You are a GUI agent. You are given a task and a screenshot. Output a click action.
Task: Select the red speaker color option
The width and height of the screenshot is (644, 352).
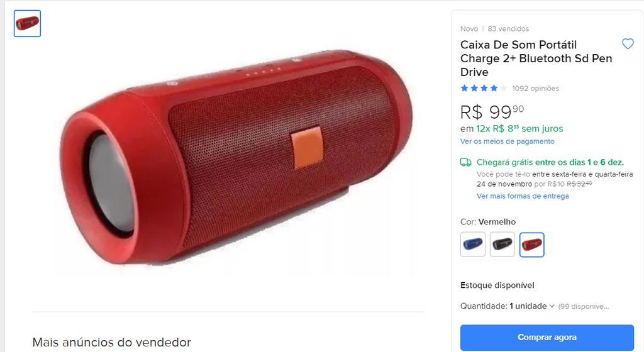(532, 245)
